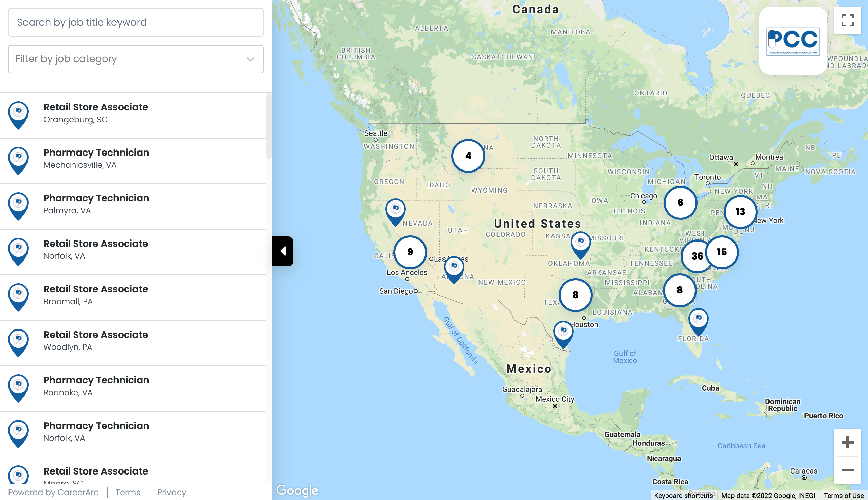This screenshot has height=500, width=868.
Task: Open the cluster marker showing 6 jobs
Action: tap(680, 202)
